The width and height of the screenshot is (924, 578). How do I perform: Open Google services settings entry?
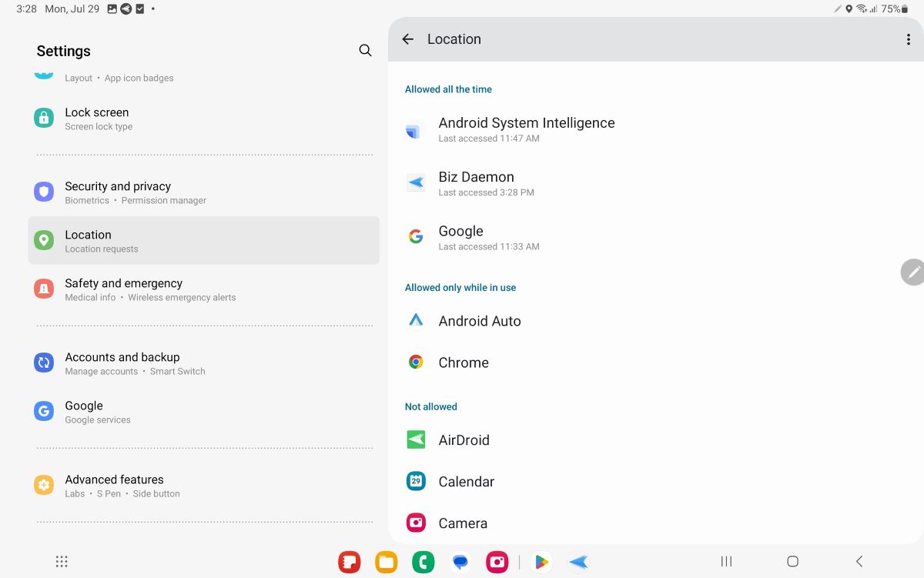pos(83,411)
